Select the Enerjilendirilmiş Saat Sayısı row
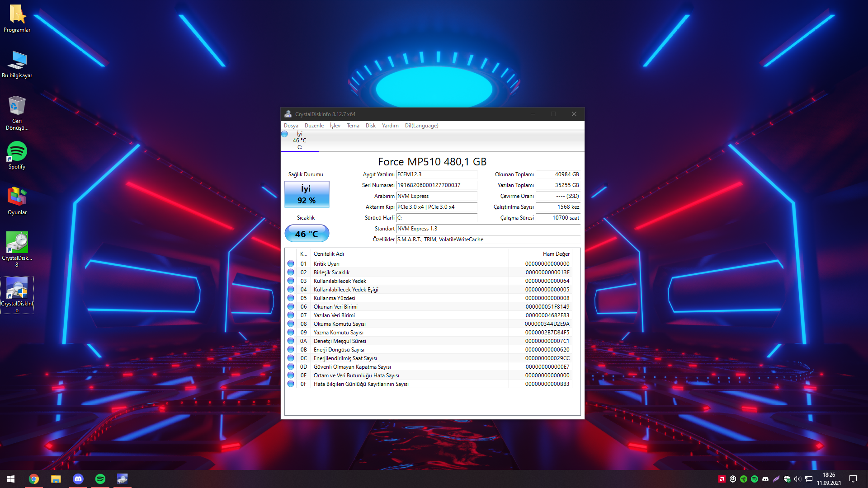868x488 pixels. (429, 358)
